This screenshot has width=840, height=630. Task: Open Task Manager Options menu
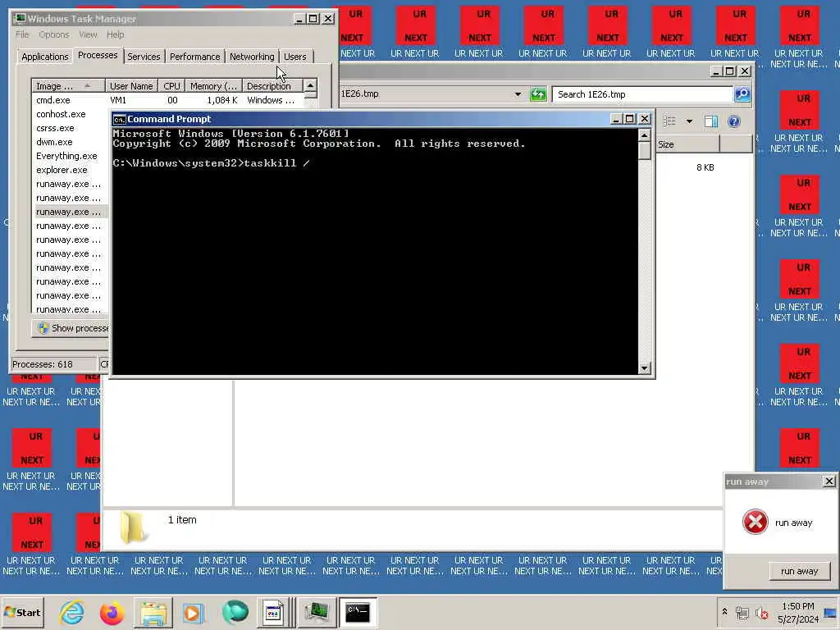(54, 34)
